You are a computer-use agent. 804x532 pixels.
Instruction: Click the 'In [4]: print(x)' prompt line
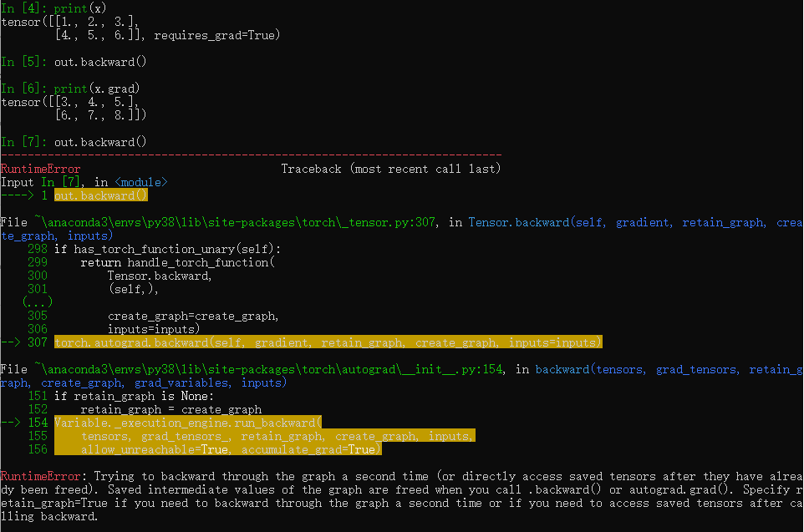coord(53,8)
